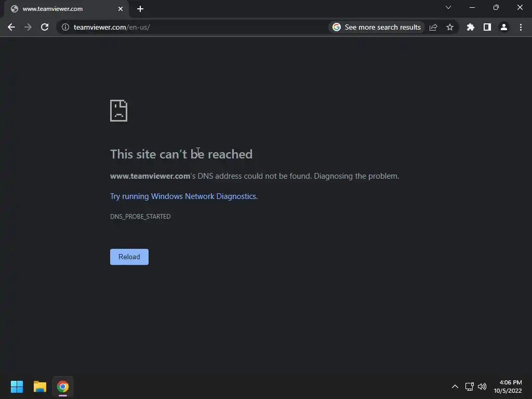The width and height of the screenshot is (532, 399).
Task: Open a new tab with the plus button
Action: click(x=140, y=9)
